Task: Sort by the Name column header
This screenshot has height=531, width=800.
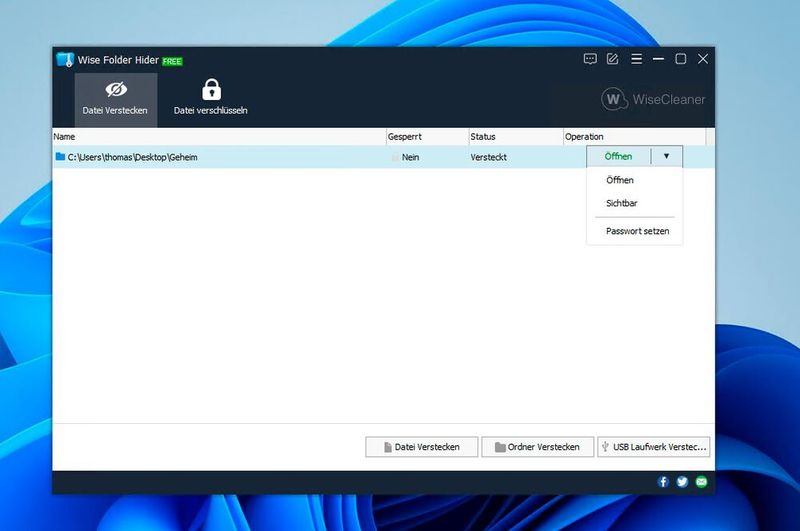Action: (x=218, y=137)
